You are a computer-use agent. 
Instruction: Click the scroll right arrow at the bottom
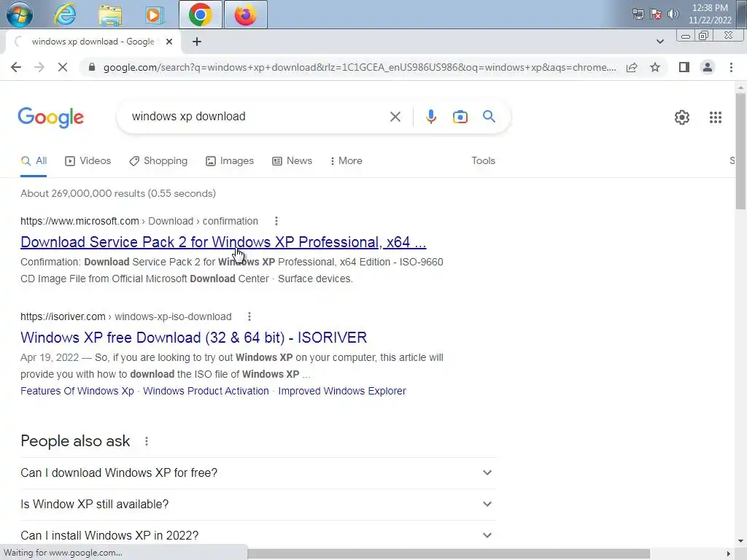tap(729, 553)
